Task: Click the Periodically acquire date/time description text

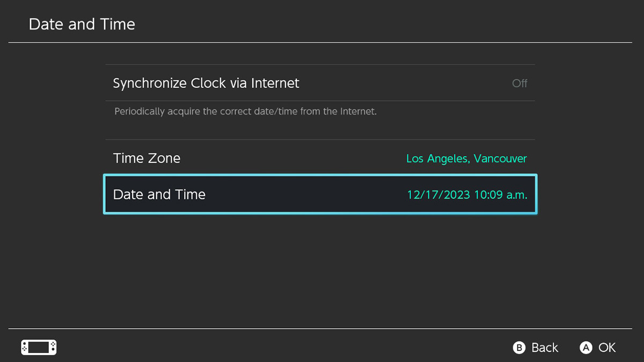Action: (245, 112)
